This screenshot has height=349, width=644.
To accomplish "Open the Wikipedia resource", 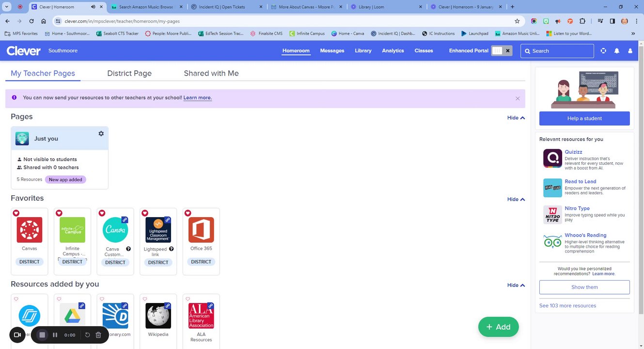I will [x=158, y=316].
